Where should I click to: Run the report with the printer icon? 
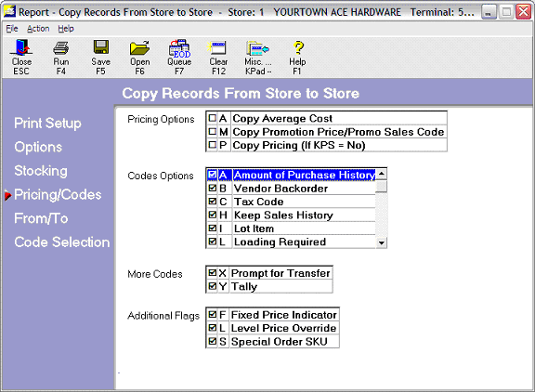pos(61,57)
